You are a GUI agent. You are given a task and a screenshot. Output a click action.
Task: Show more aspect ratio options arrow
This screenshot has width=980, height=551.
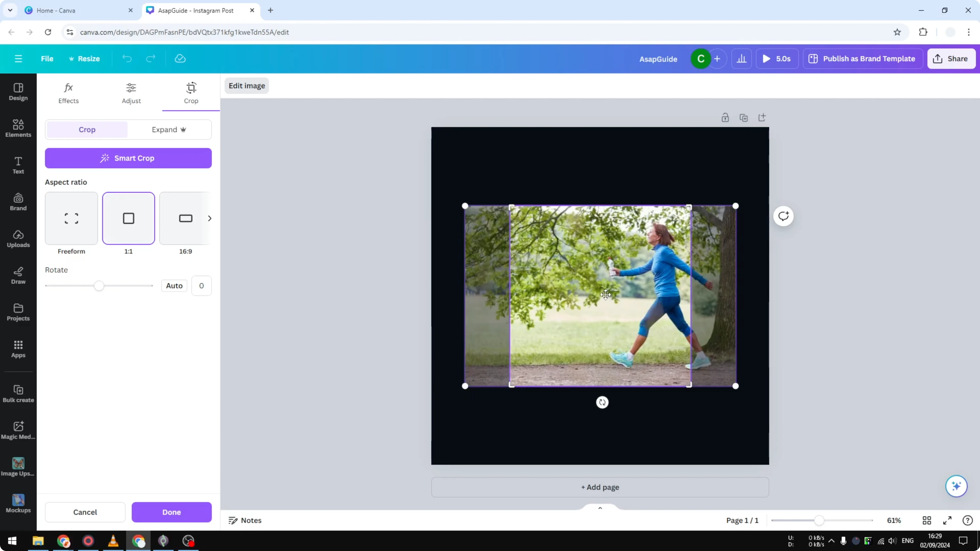[x=209, y=218]
